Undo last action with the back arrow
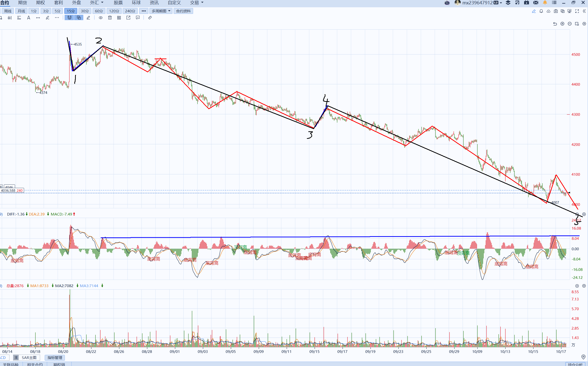The image size is (588, 366). [x=555, y=24]
